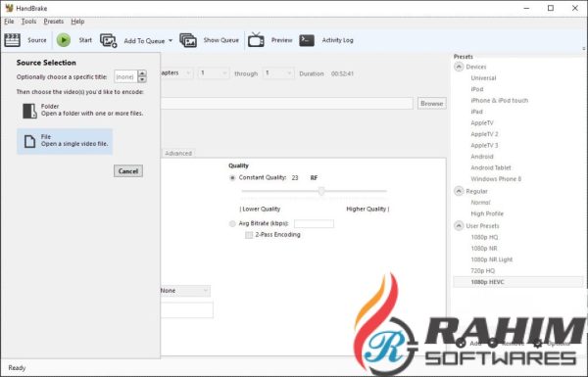The image size is (588, 377).
Task: Open the Activity Log terminal icon
Action: 307,40
